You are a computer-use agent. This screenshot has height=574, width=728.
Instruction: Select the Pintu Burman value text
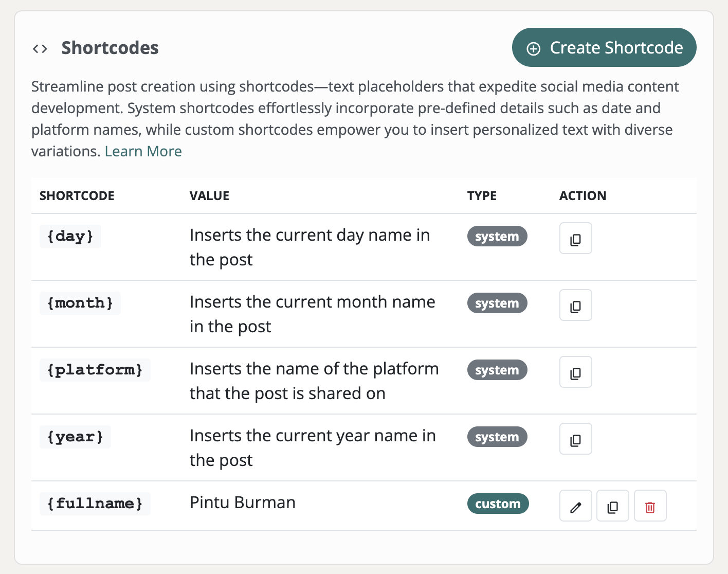pos(243,503)
